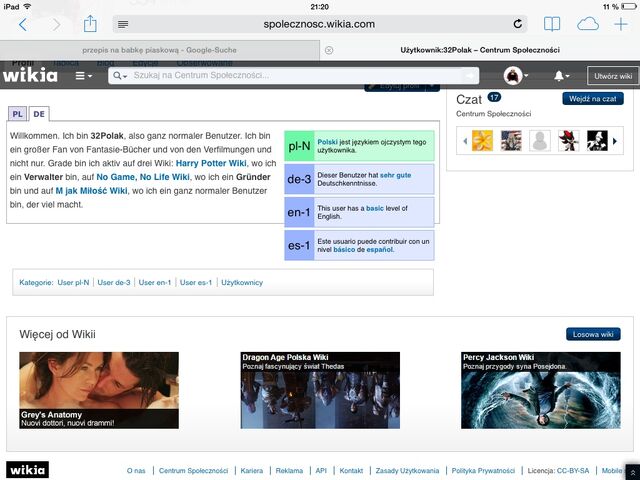The height and width of the screenshot is (480, 640).
Task: Select gray default silhouette chat avatar
Action: (540, 141)
